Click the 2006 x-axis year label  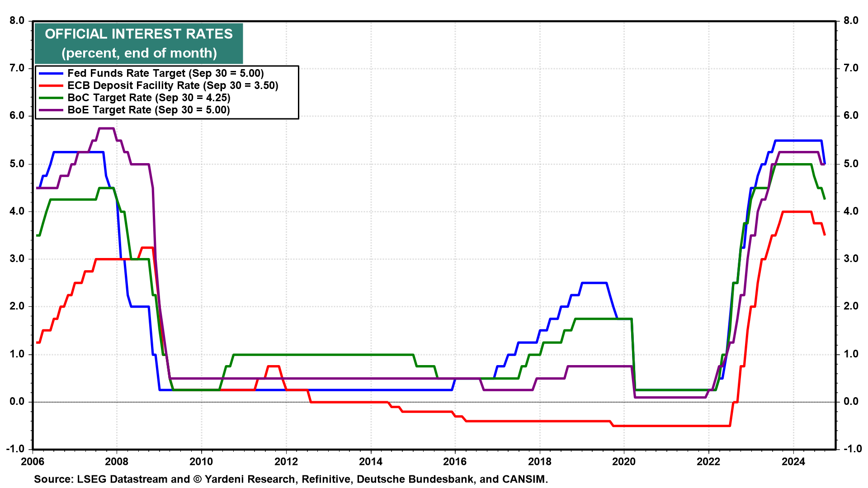tap(32, 461)
